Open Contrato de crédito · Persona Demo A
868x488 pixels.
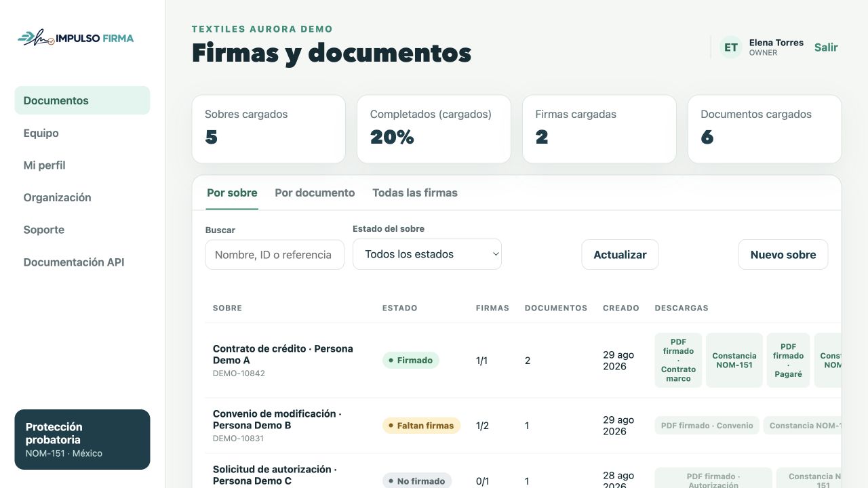[283, 354]
